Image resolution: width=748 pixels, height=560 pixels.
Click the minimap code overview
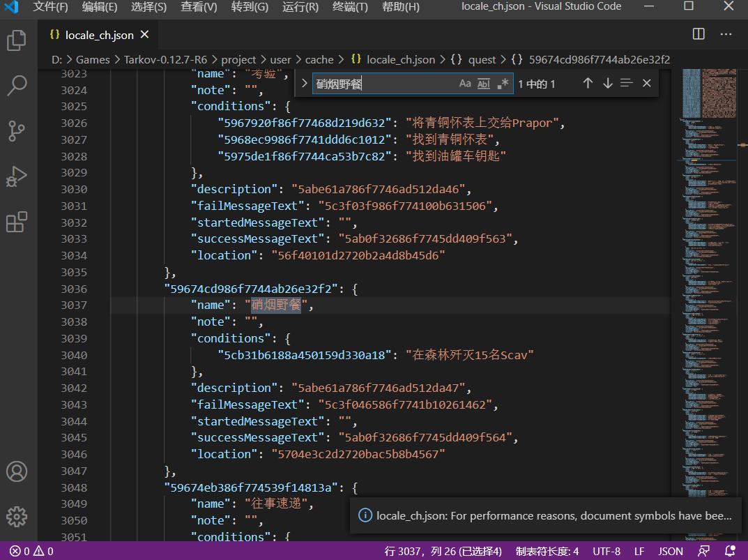(708, 305)
